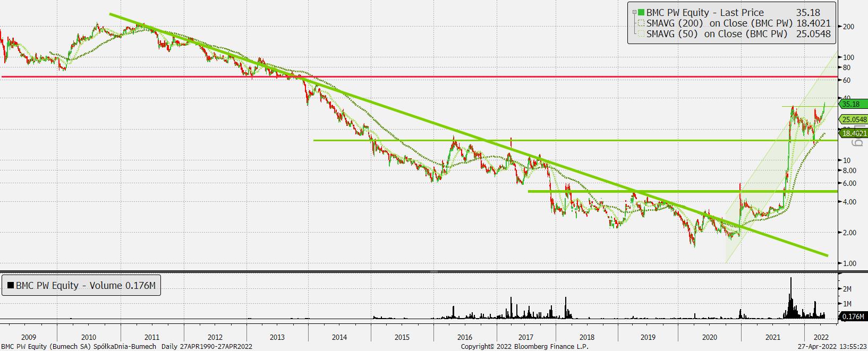The width and height of the screenshot is (868, 351).
Task: Click the black Volume legend swatch
Action: 10,286
